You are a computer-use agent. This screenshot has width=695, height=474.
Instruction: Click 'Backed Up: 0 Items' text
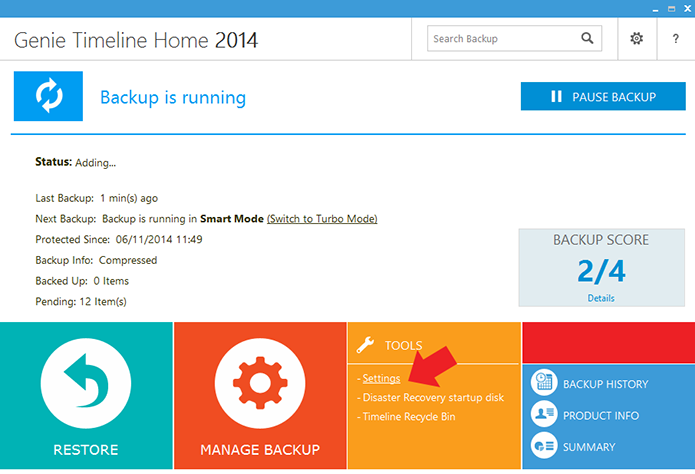pos(82,281)
